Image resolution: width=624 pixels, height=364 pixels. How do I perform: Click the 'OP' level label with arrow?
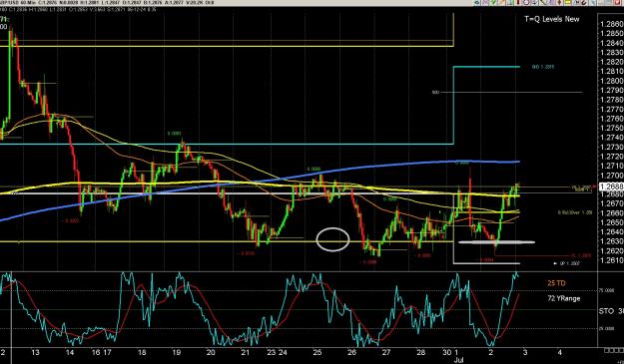click(567, 263)
